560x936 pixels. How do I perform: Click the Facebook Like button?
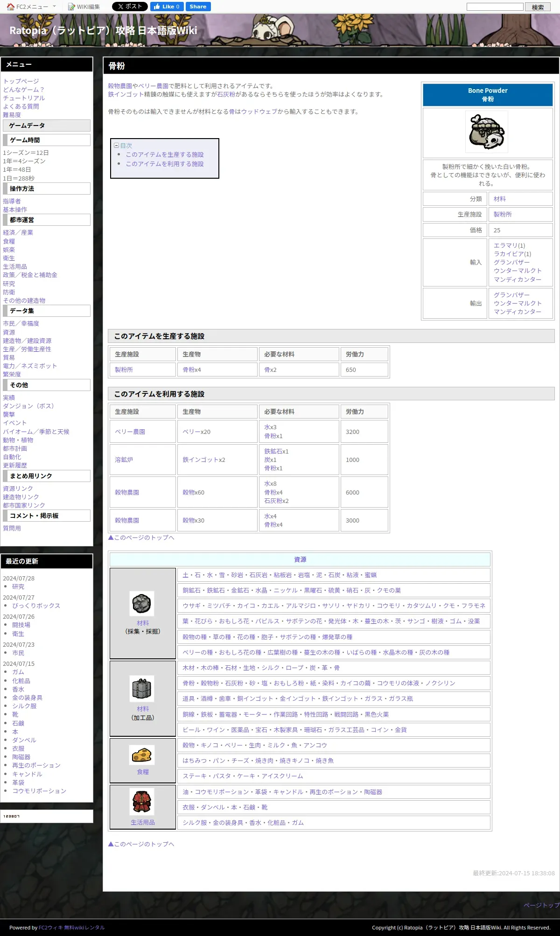click(x=167, y=7)
